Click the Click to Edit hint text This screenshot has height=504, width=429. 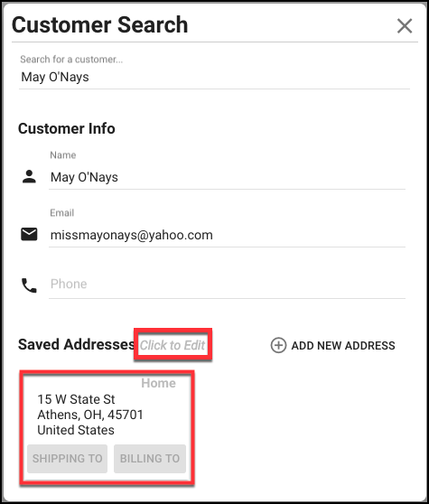[173, 345]
